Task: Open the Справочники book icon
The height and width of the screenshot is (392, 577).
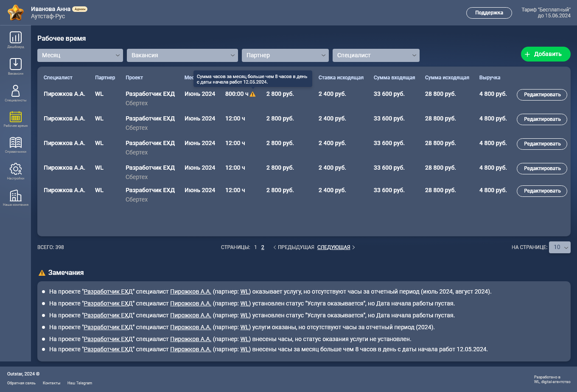Action: 15,143
